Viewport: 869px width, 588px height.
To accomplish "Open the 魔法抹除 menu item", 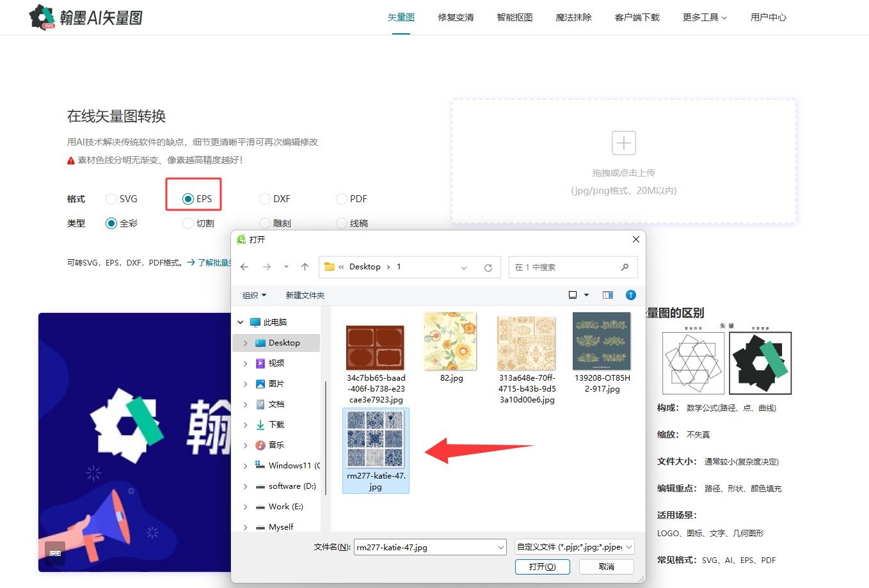I will coord(573,17).
